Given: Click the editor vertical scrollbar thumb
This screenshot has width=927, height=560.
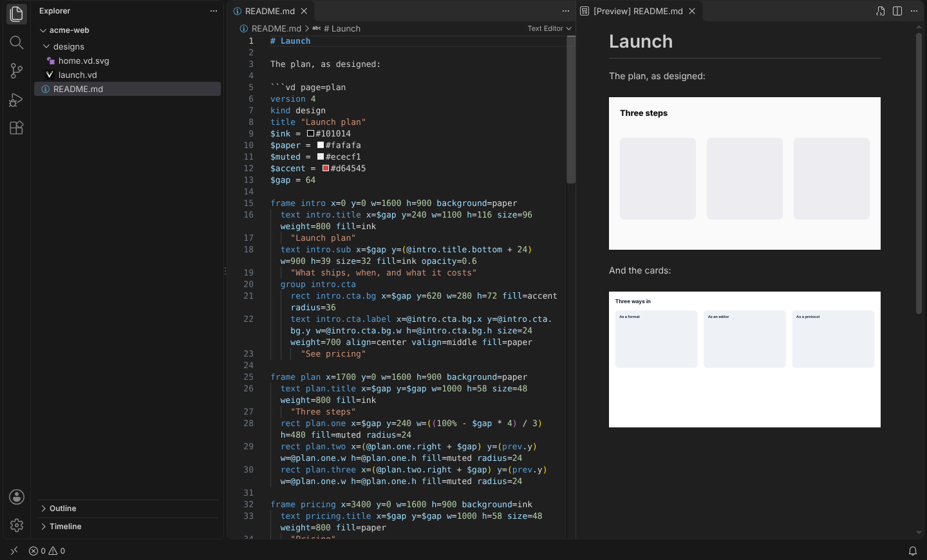Looking at the screenshot, I should pos(571,110).
